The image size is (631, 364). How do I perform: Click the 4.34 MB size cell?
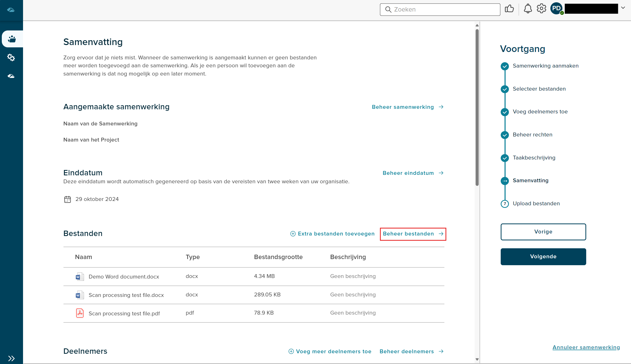pyautogui.click(x=264, y=276)
